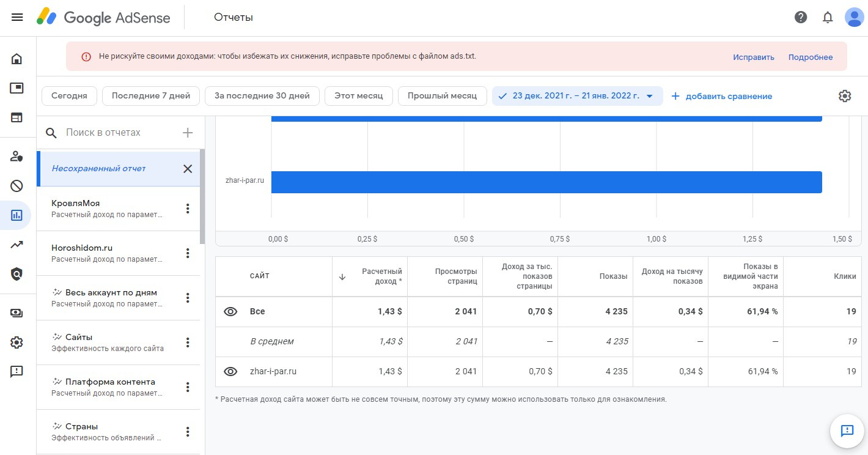
Task: Click the Исправить link in warning
Action: (753, 57)
